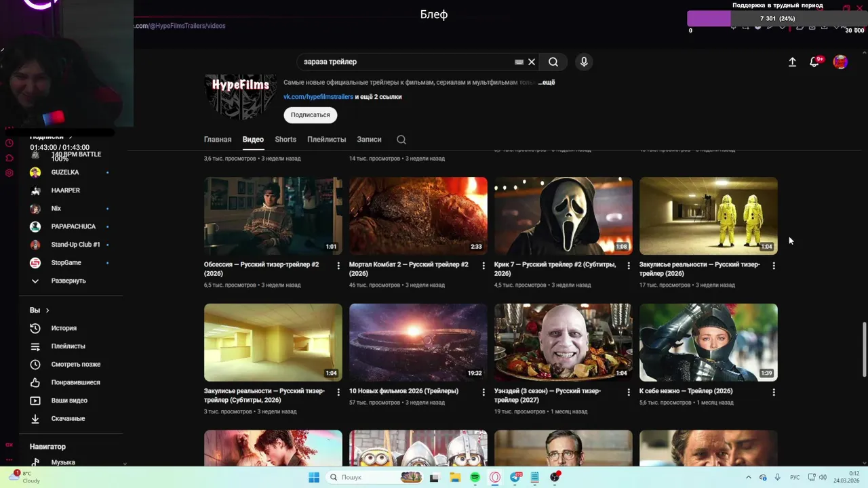Expand channel description with ещё

pyautogui.click(x=547, y=83)
